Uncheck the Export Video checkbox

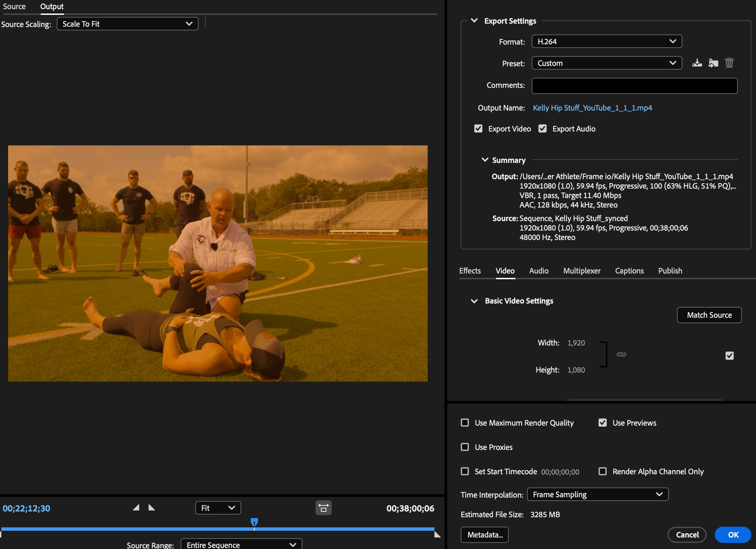[x=478, y=129]
